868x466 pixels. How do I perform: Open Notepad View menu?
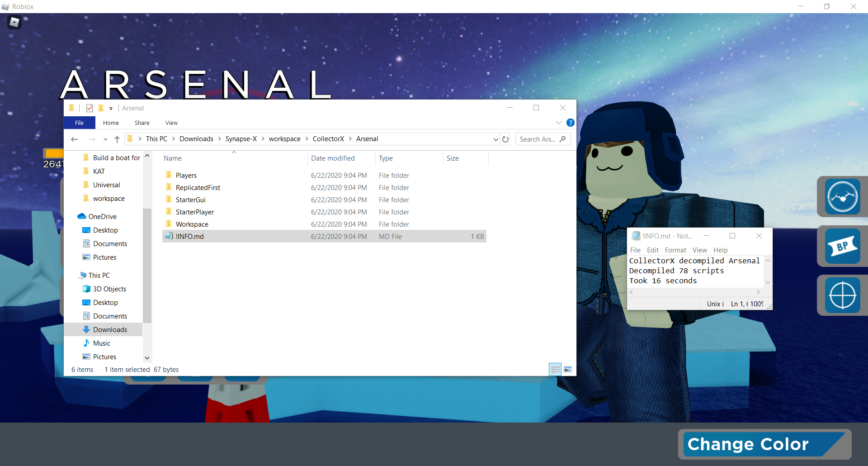pyautogui.click(x=699, y=250)
